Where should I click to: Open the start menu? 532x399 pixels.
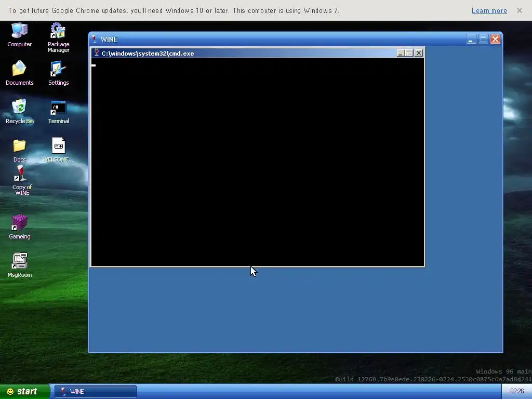(x=24, y=392)
